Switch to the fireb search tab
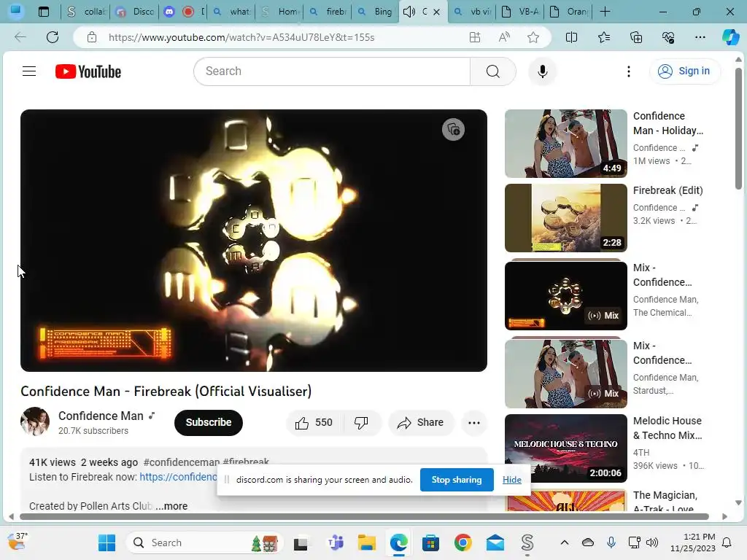This screenshot has height=560, width=747. [328, 12]
